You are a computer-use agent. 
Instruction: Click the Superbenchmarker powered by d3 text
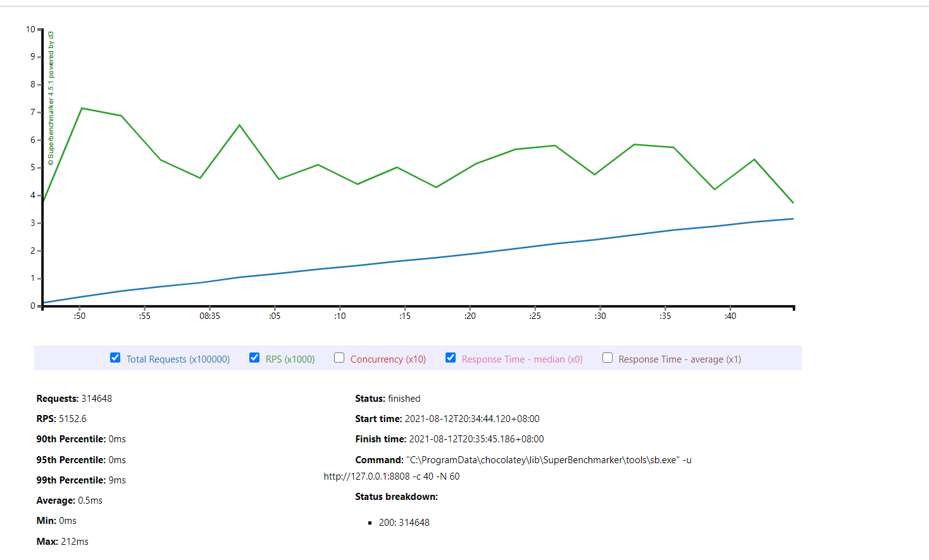(x=51, y=99)
